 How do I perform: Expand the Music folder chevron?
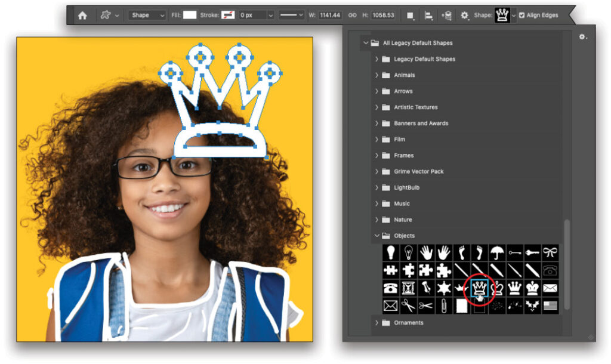click(x=377, y=203)
